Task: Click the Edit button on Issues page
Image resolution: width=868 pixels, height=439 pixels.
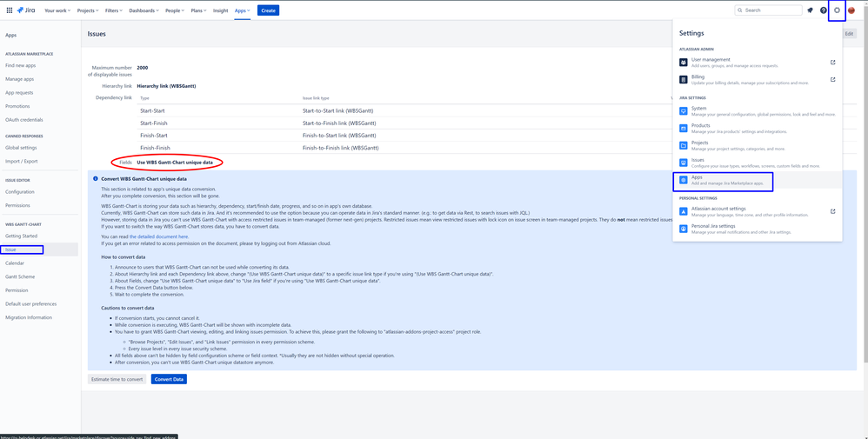Action: click(849, 34)
